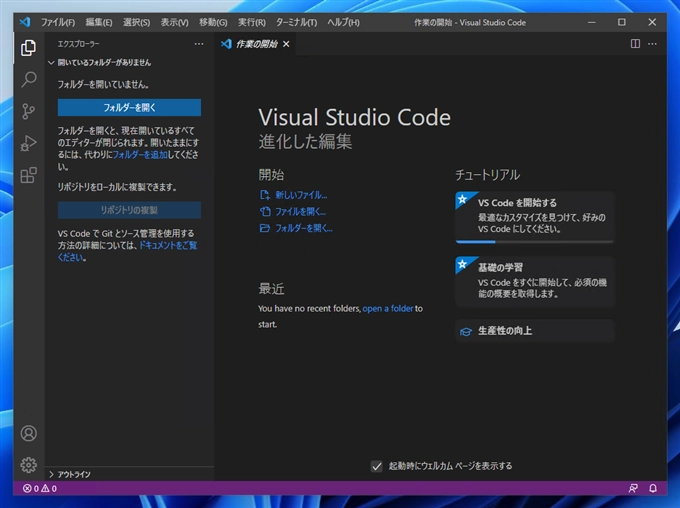The height and width of the screenshot is (508, 680).
Task: Open explorer panel more actions ellipsis
Action: (199, 44)
